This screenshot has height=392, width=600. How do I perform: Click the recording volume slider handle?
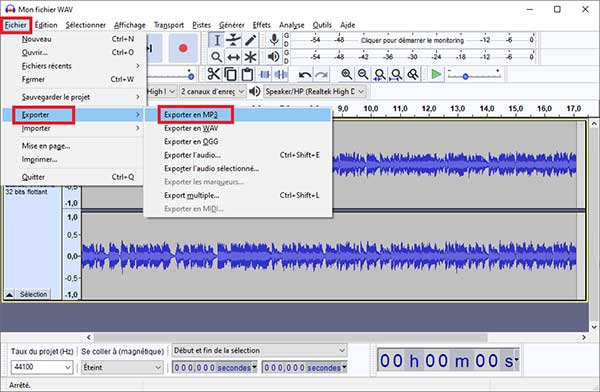point(191,77)
